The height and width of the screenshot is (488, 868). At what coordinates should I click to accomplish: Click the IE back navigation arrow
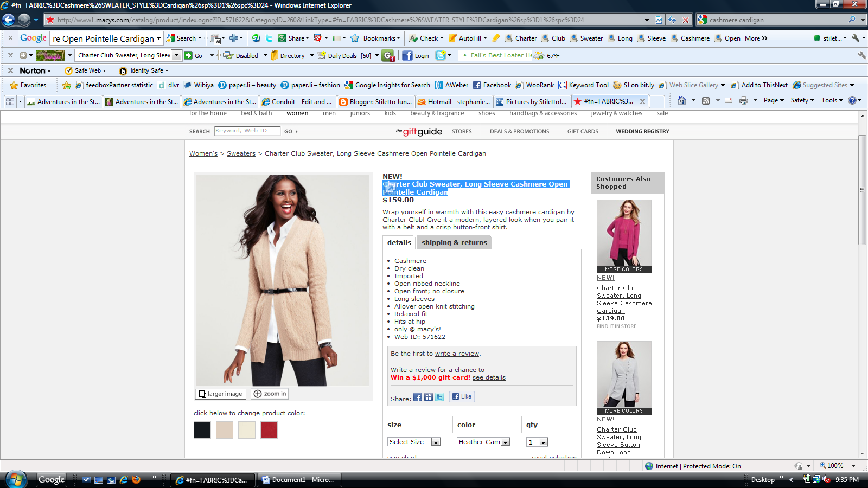(x=9, y=20)
